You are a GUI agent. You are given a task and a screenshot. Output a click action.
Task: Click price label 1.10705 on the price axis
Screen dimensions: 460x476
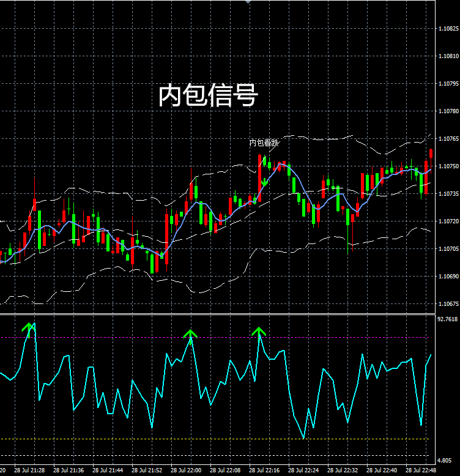pyautogui.click(x=449, y=249)
